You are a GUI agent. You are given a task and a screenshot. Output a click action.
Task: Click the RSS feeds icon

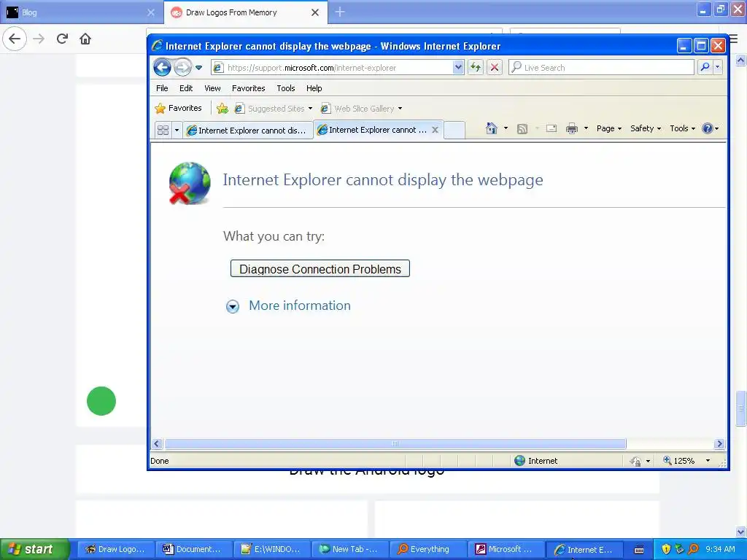522,128
